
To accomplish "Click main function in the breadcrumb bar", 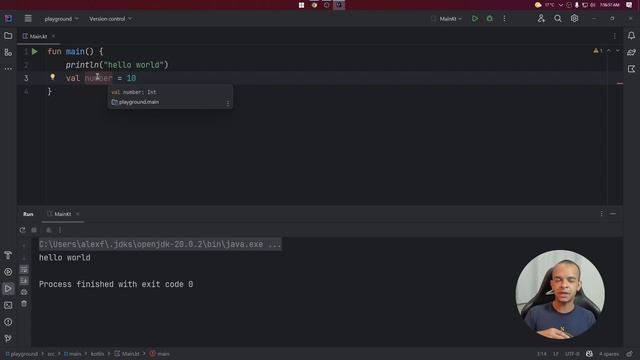I will [x=160, y=354].
